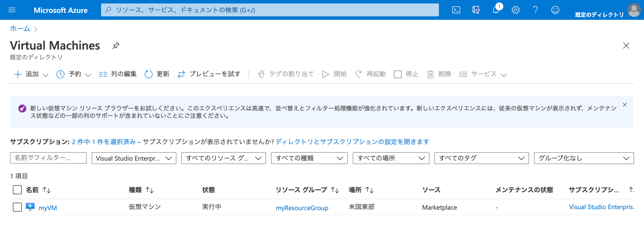
Task: Click the rocket icon in the banner
Action: pyautogui.click(x=22, y=108)
